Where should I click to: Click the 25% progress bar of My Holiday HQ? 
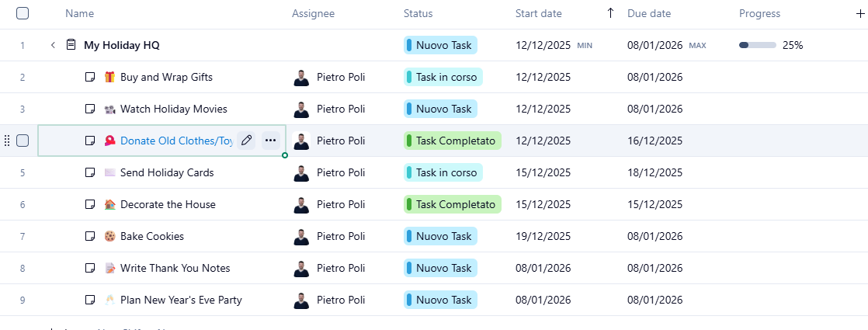pos(757,45)
